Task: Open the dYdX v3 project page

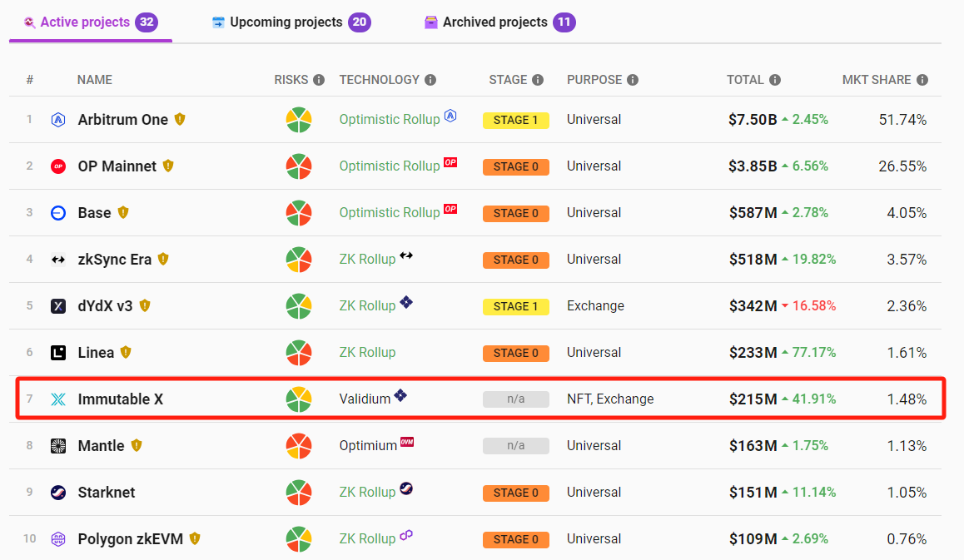Action: pos(105,306)
